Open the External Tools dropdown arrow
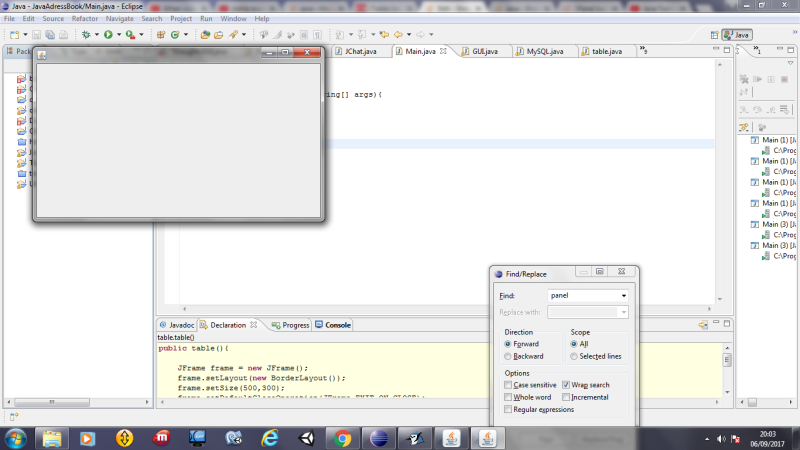The height and width of the screenshot is (450, 800). tap(141, 35)
